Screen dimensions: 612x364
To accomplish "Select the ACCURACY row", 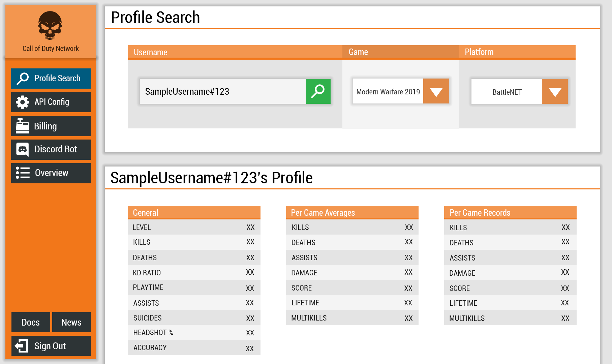I will coord(194,347).
